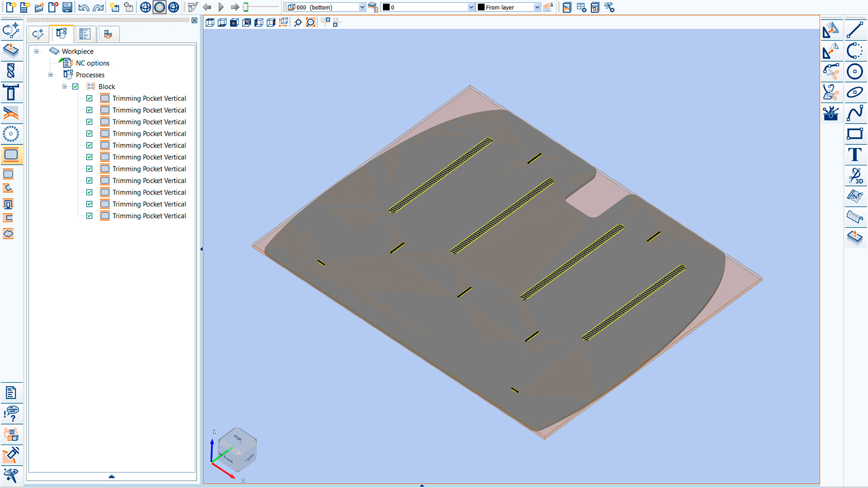This screenshot has height=488, width=868.
Task: Disable the last Trimming Pocket Vertical operation
Action: pyautogui.click(x=90, y=216)
